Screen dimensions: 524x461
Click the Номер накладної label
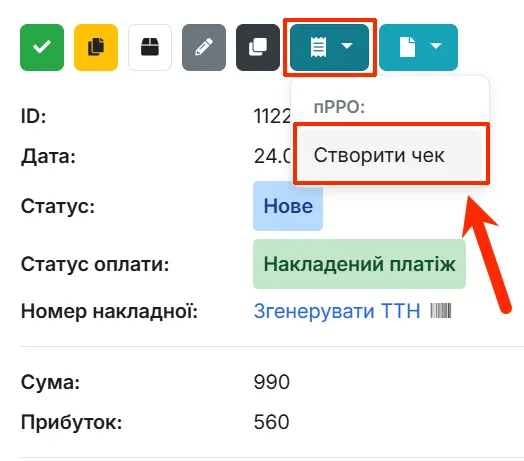coord(109,311)
